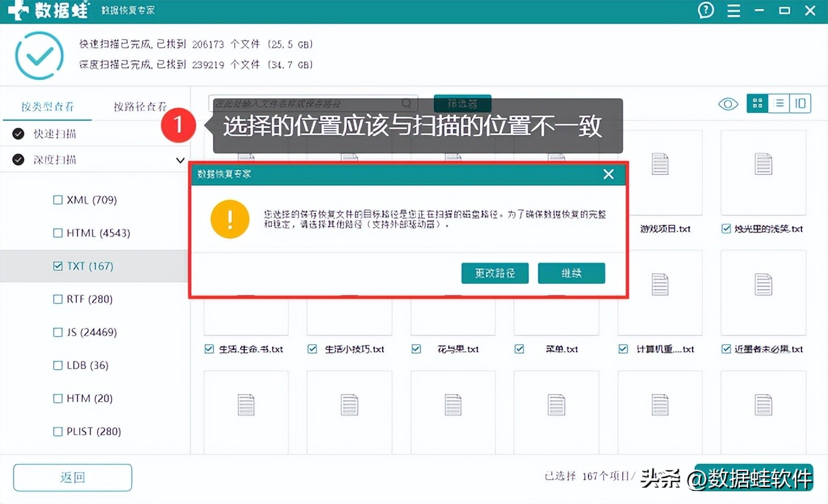The width and height of the screenshot is (828, 504).
Task: Open thumbnail above 烛光里的浅笑.txt
Action: click(764, 173)
